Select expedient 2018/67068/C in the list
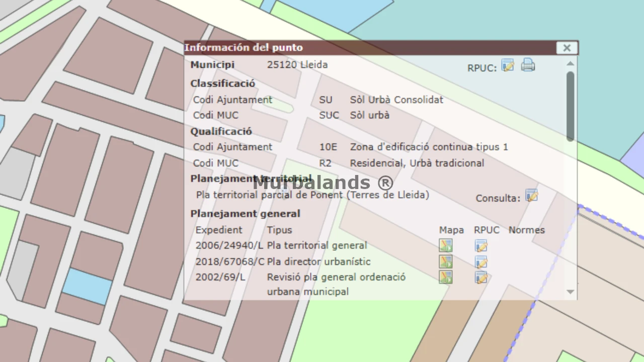This screenshot has height=362, width=644. tap(230, 261)
